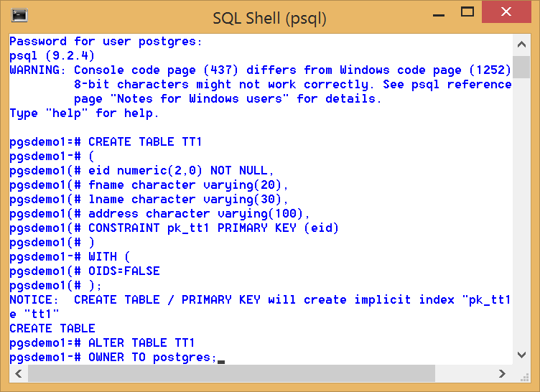The width and height of the screenshot is (540, 392).
Task: Click the vertical scrollbar up arrow
Action: click(x=522, y=42)
